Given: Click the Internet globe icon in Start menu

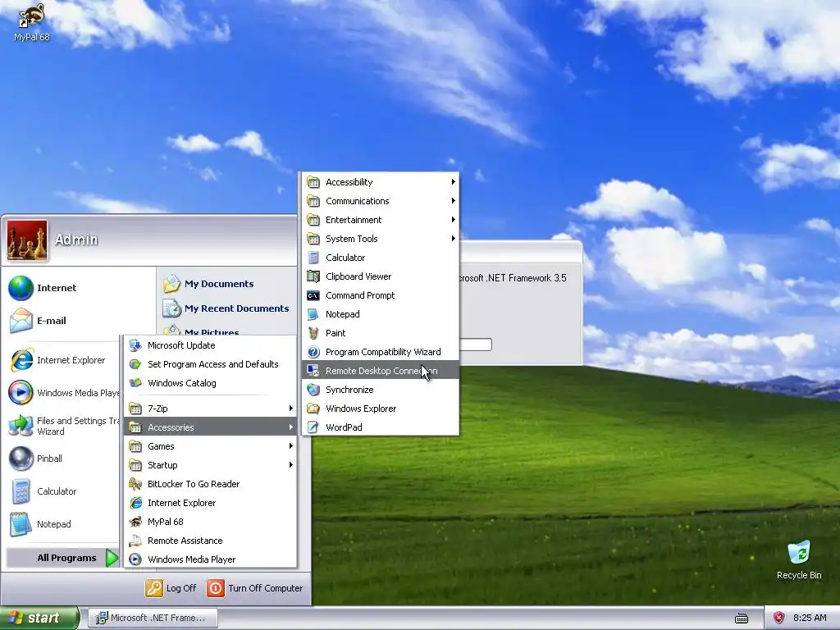Looking at the screenshot, I should (21, 288).
